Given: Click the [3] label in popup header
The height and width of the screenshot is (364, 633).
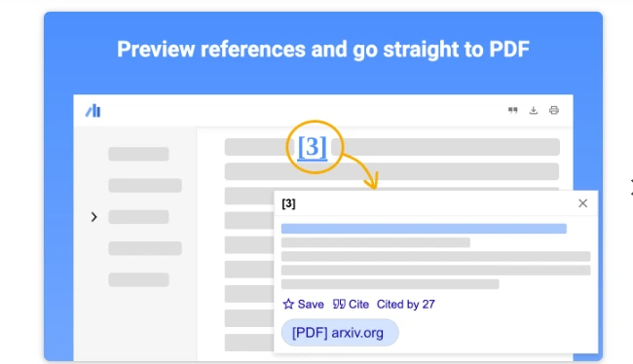Looking at the screenshot, I should [288, 203].
